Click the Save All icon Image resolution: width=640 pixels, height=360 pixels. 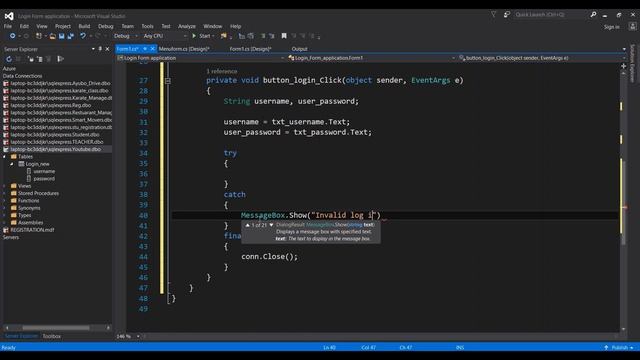point(71,36)
